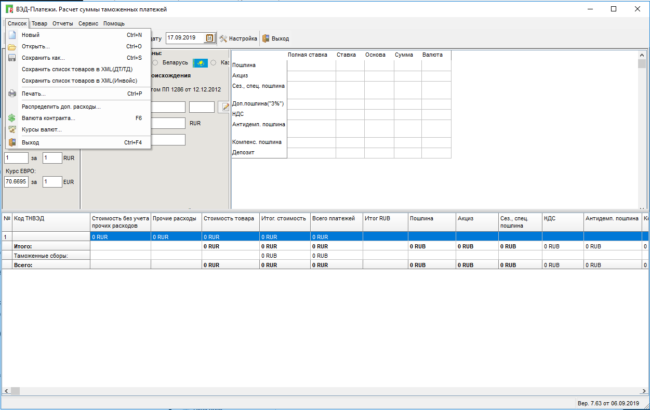Screen dimensions: 650x410
Task: Click the Kazakhstan flag icon
Action: (x=199, y=62)
